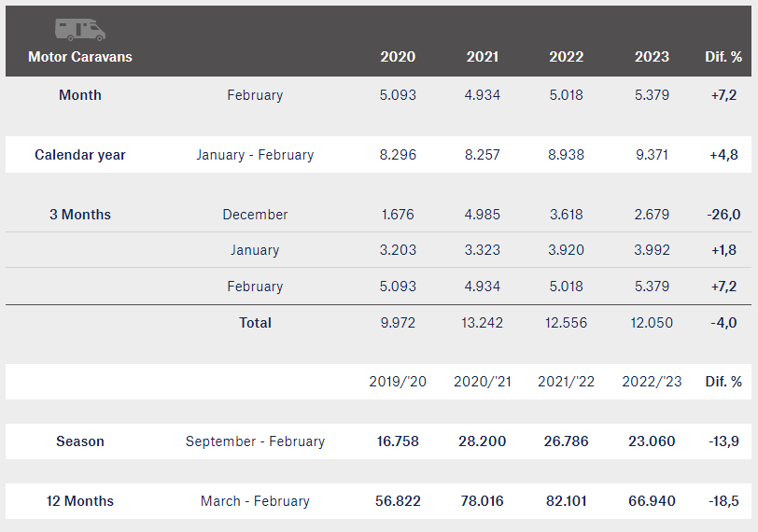
Task: Select the 3 Months row label
Action: [x=80, y=214]
